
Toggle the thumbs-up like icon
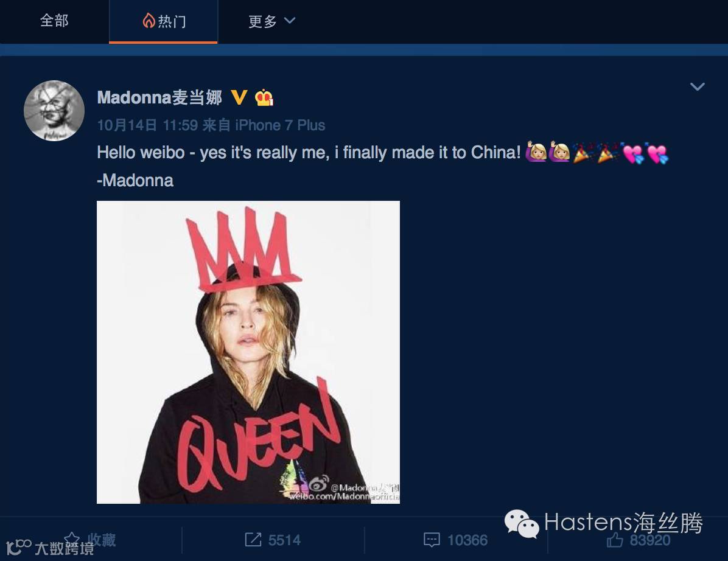(x=615, y=540)
